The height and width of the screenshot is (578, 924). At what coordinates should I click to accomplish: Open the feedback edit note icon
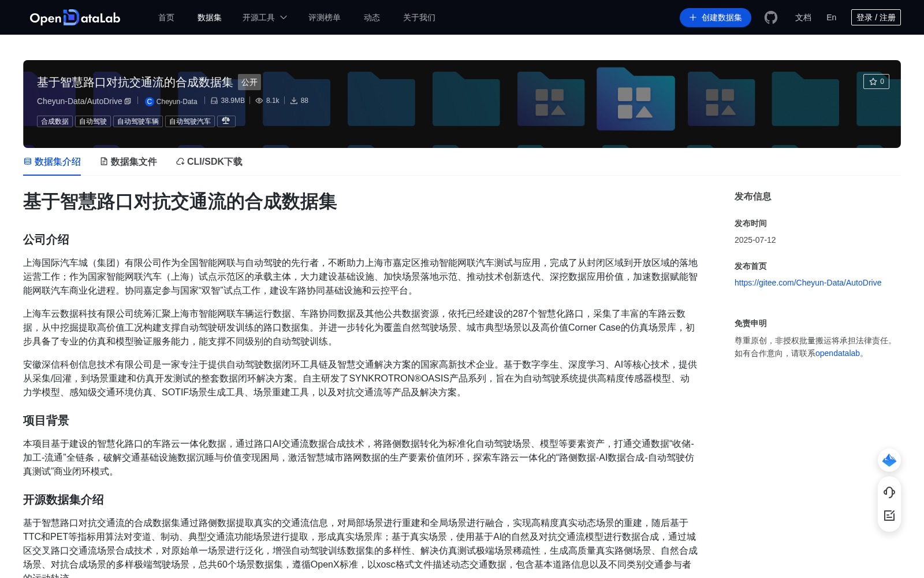pos(889,516)
